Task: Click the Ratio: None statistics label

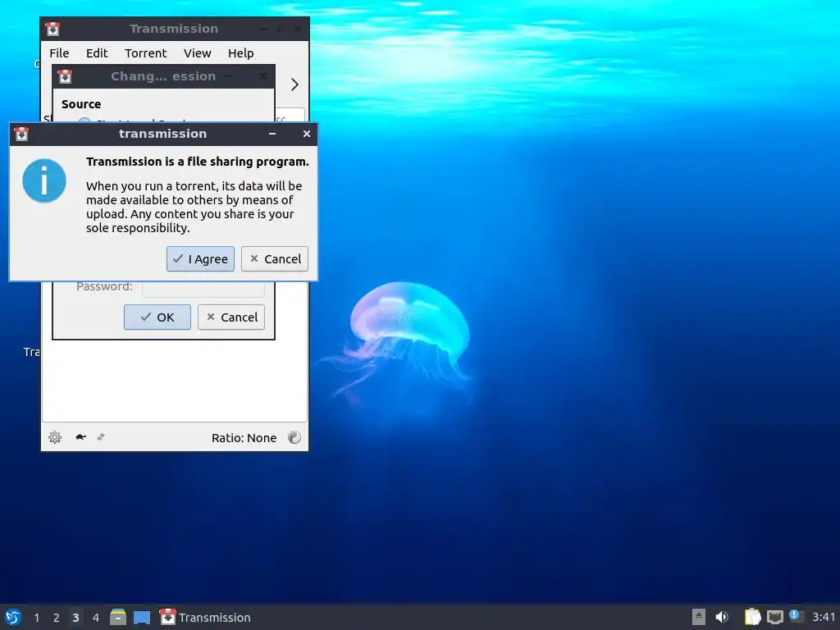Action: 244,438
